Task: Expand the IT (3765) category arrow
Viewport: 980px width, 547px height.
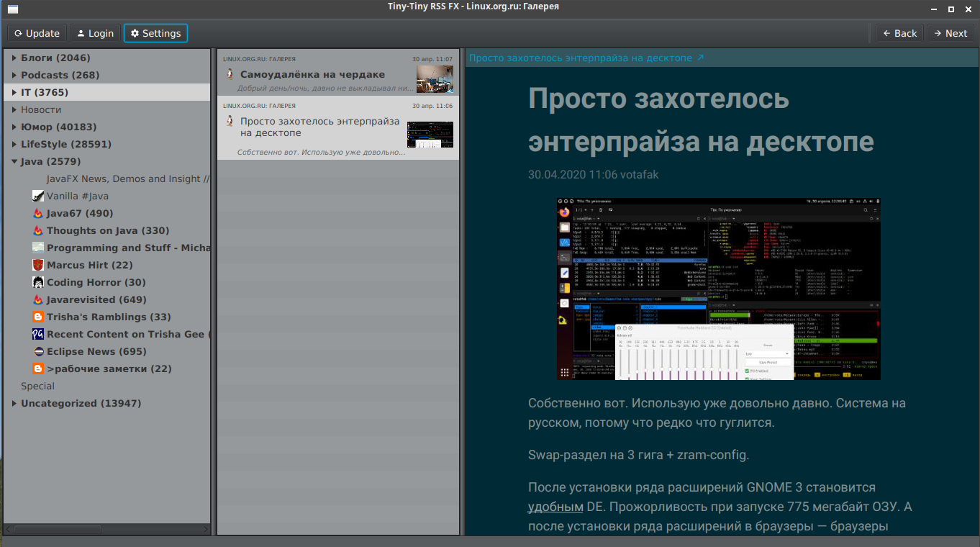Action: click(14, 92)
